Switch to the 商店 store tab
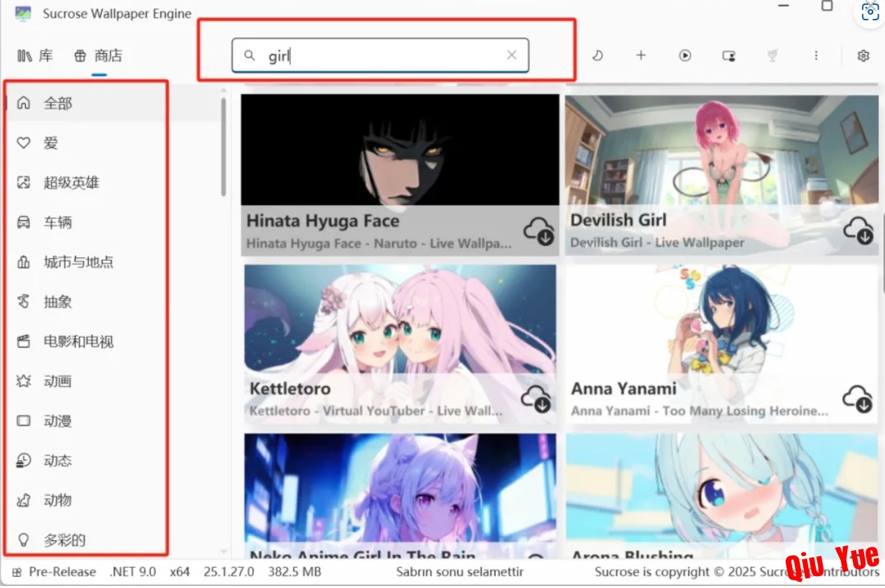 (x=99, y=56)
